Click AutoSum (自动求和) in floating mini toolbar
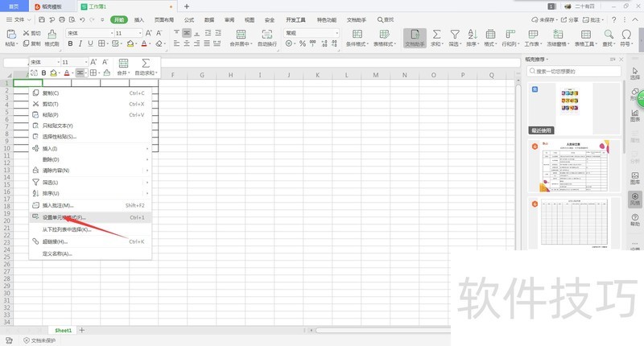644x346 pixels. pyautogui.click(x=146, y=67)
